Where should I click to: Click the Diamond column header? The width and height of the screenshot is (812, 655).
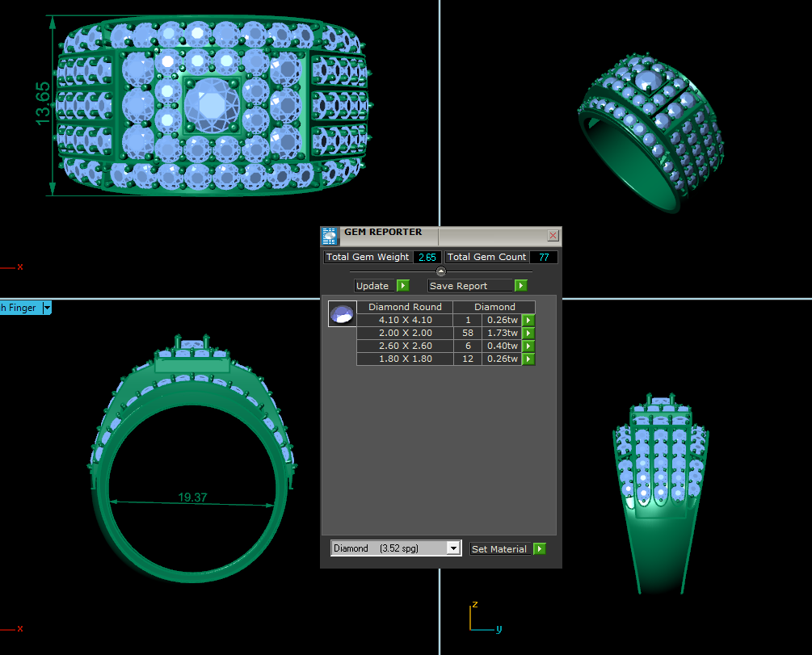[x=494, y=307]
